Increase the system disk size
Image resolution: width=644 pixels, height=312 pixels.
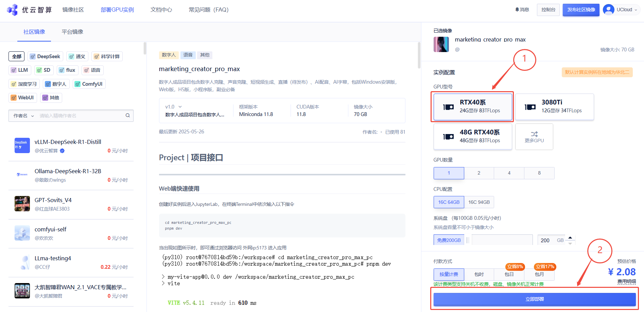[x=570, y=237]
